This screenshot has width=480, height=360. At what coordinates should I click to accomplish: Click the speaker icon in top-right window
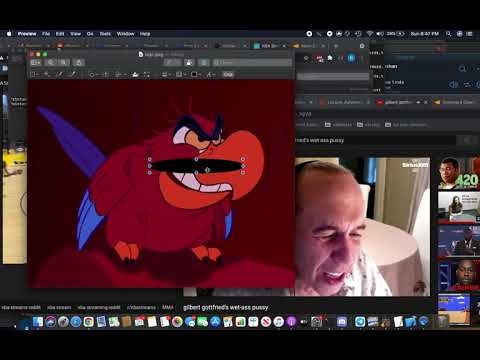(453, 85)
